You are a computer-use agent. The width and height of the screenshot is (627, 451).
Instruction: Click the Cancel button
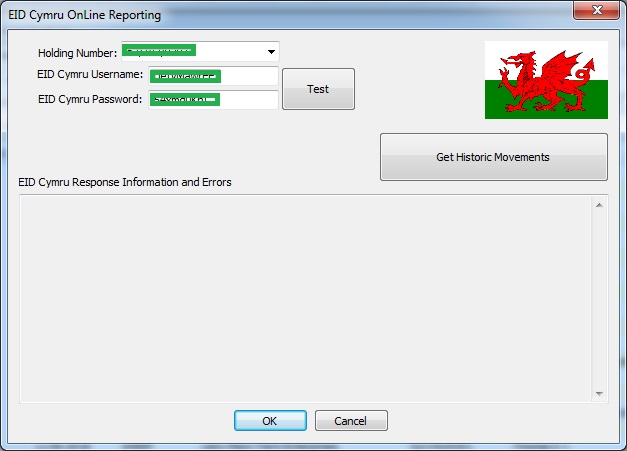click(x=351, y=421)
